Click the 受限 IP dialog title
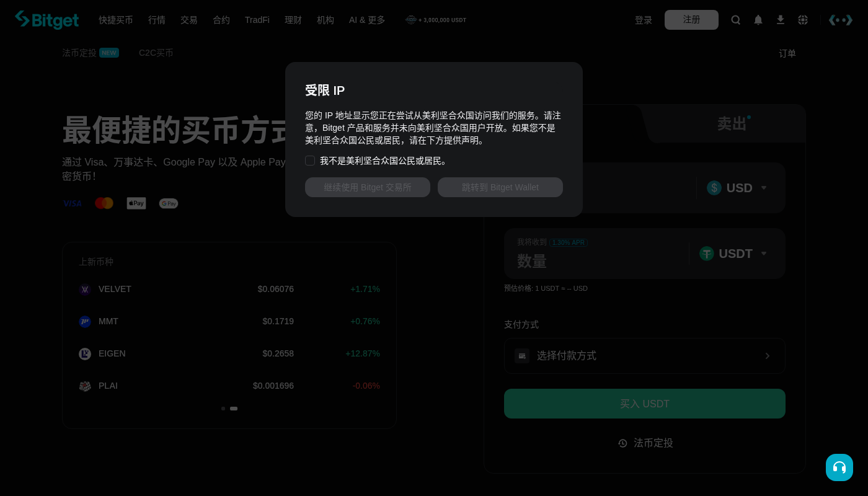868x496 pixels. click(325, 91)
